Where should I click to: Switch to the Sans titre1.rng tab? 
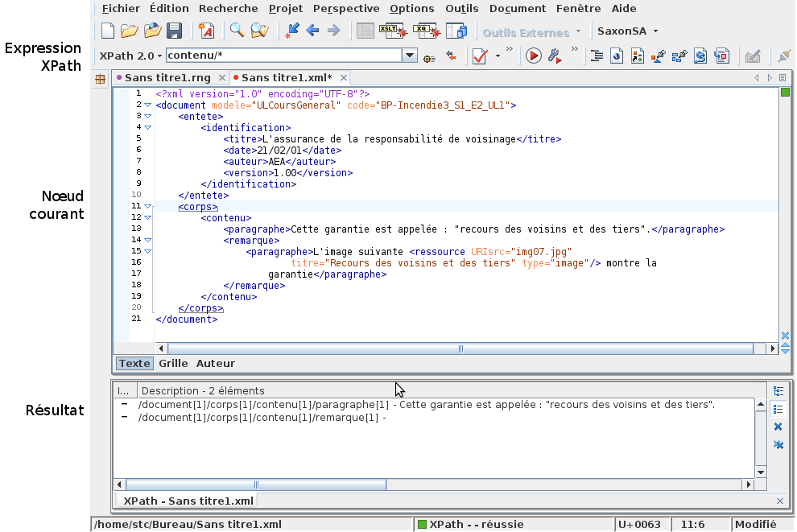click(x=168, y=78)
